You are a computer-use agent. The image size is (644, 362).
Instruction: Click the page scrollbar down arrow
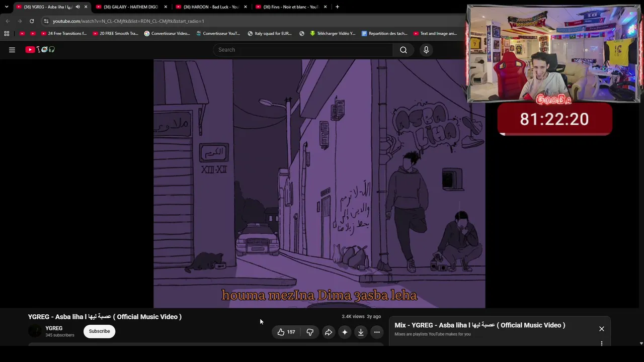pyautogui.click(x=641, y=343)
